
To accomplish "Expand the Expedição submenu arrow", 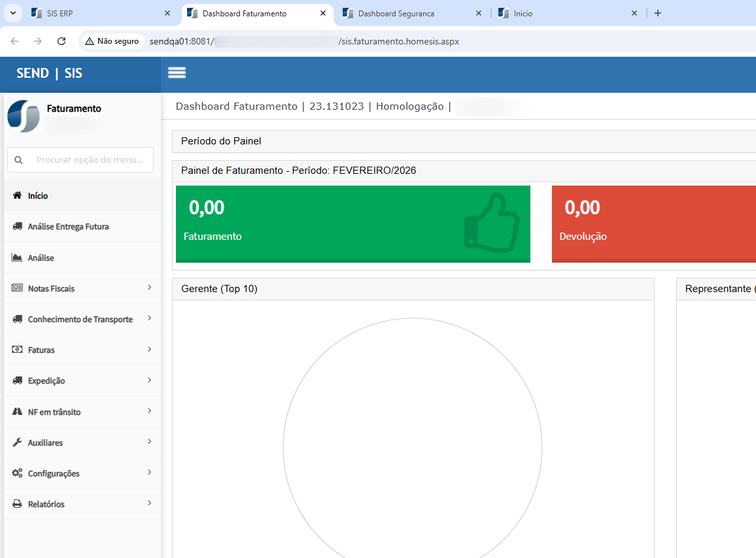I will pos(149,380).
